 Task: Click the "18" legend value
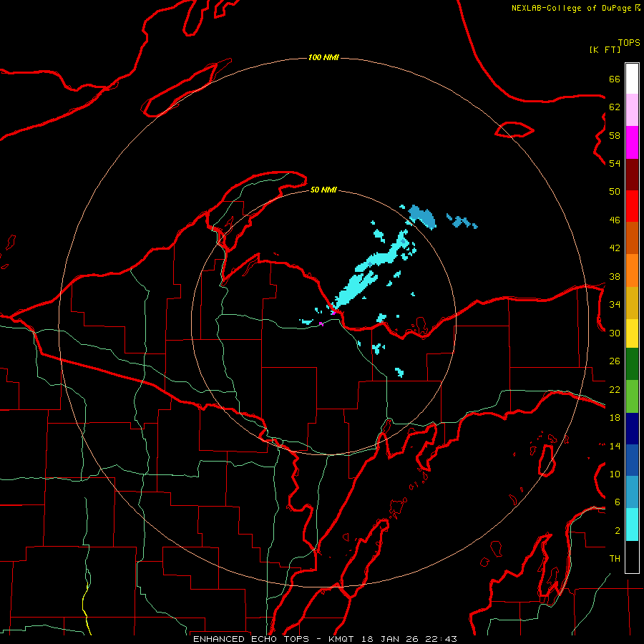tap(615, 418)
